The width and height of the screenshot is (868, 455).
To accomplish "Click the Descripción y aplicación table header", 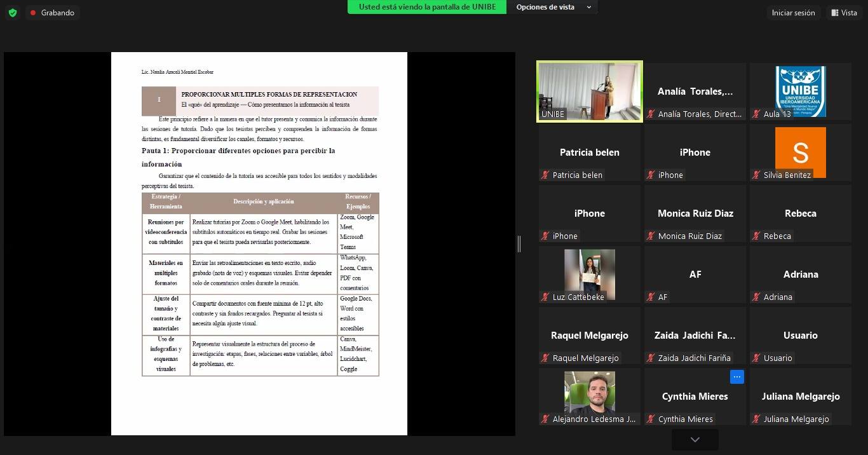I will [264, 201].
